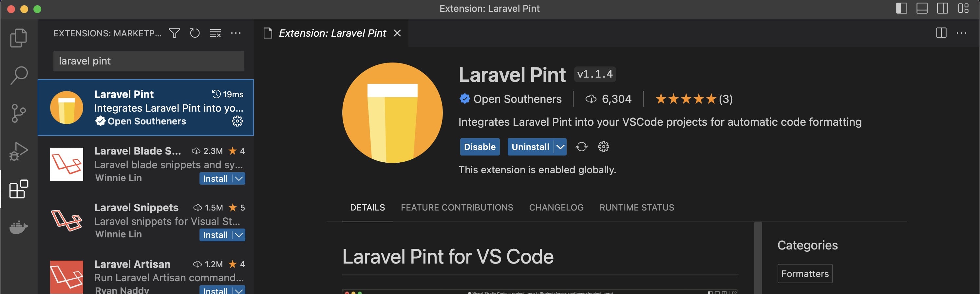Viewport: 980px width, 294px height.
Task: Open the Run and Debug view
Action: click(x=19, y=151)
